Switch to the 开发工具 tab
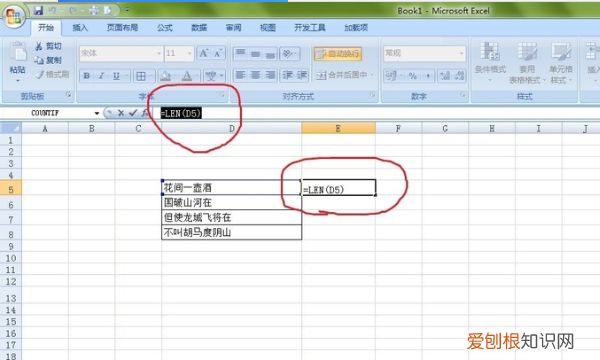 (x=310, y=28)
